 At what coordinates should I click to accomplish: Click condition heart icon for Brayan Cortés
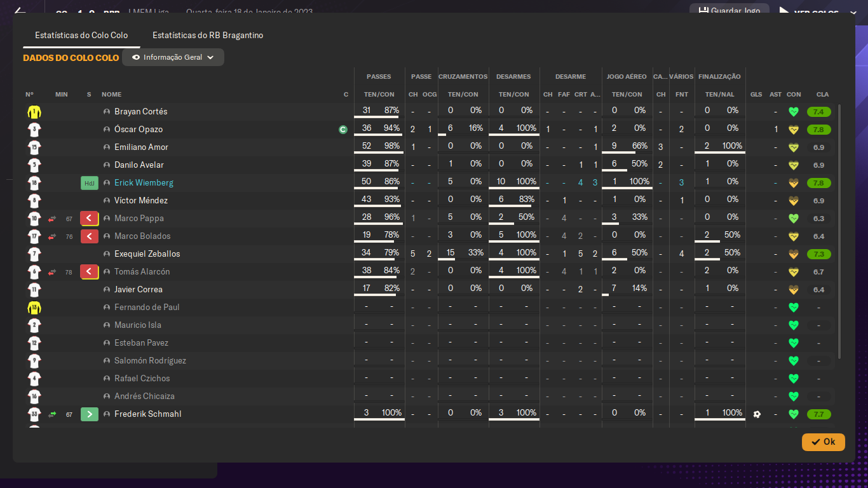click(793, 112)
